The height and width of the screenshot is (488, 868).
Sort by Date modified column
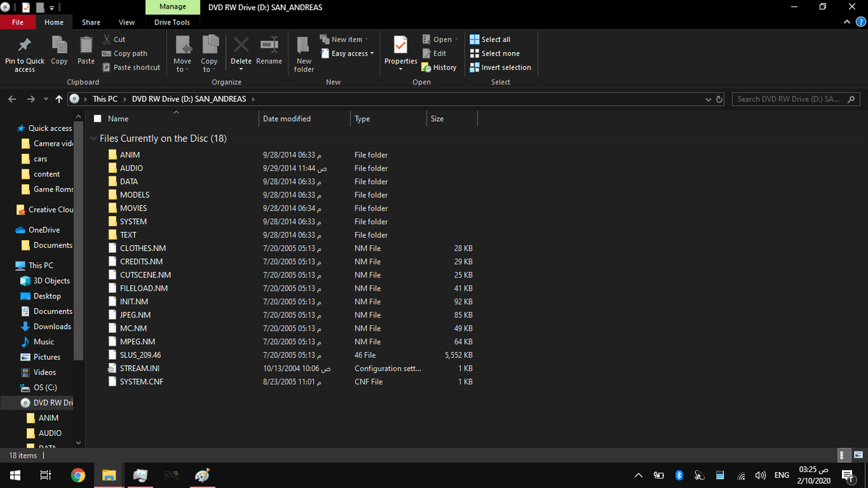286,119
